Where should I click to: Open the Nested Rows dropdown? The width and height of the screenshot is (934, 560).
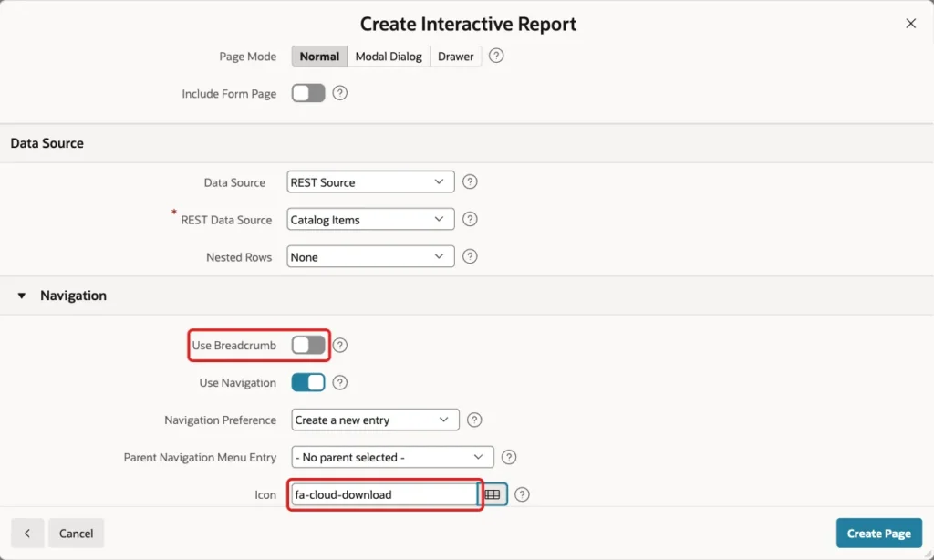click(x=370, y=257)
